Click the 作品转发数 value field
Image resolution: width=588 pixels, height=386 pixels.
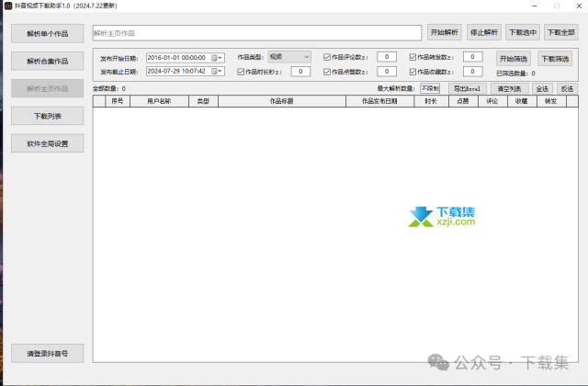click(x=472, y=57)
